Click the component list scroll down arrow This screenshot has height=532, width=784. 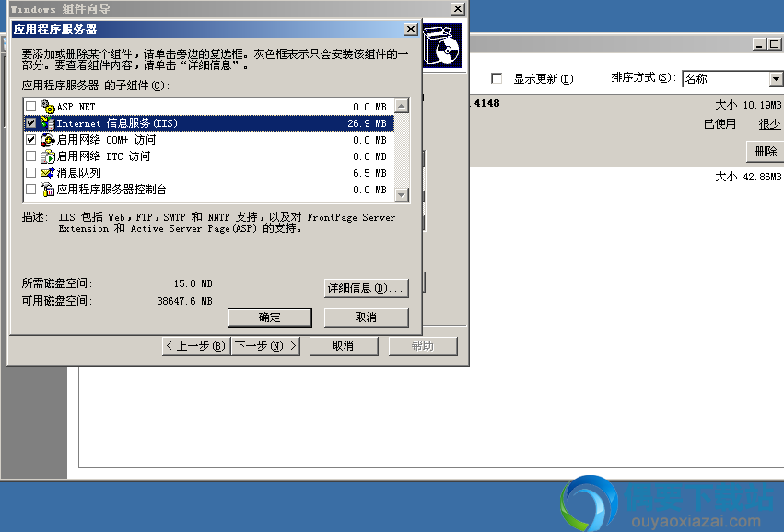[402, 194]
